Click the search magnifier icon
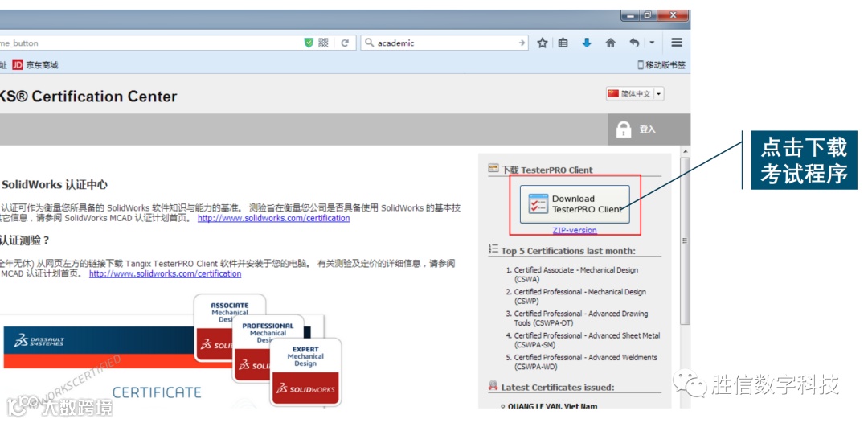 [369, 43]
